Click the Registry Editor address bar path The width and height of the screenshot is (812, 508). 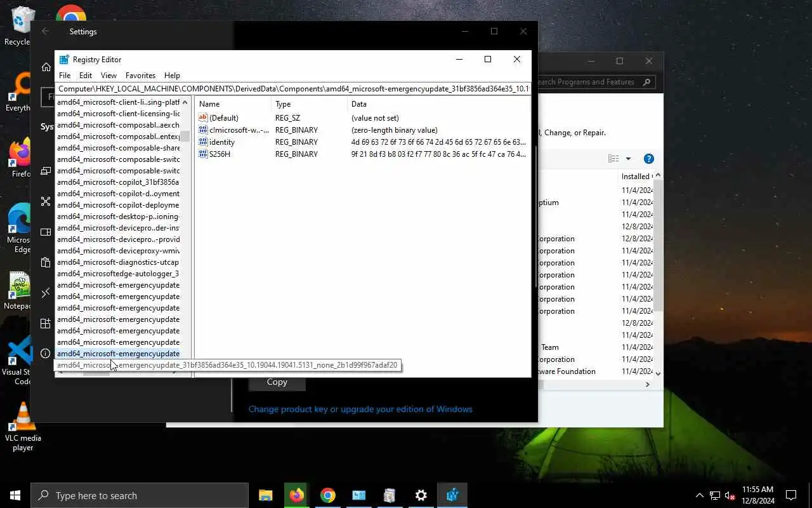[293, 89]
